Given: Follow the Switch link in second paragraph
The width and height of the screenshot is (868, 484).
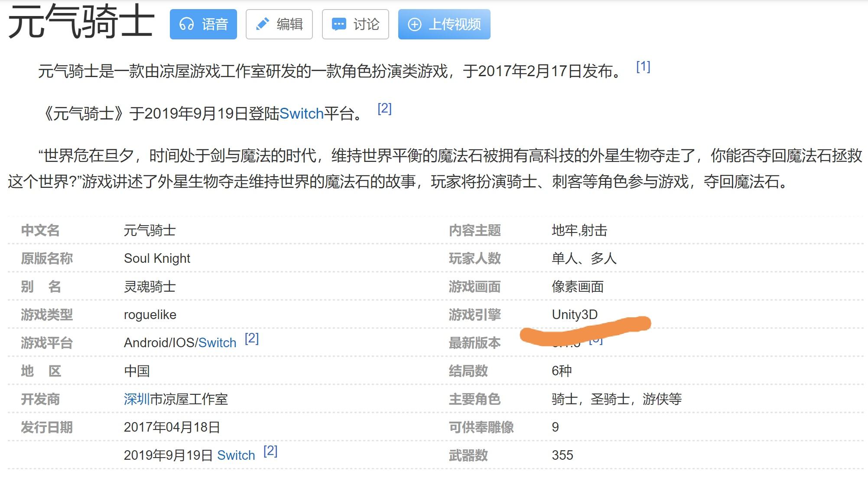Looking at the screenshot, I should click(x=302, y=114).
